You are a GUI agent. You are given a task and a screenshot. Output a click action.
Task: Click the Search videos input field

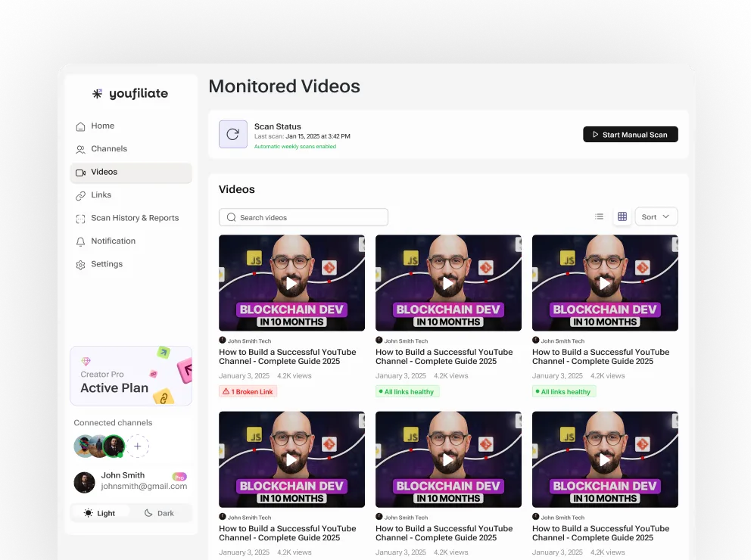pyautogui.click(x=303, y=216)
